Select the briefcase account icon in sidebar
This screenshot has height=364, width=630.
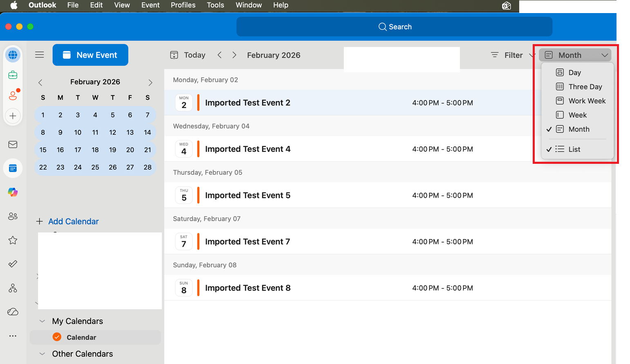pos(13,75)
